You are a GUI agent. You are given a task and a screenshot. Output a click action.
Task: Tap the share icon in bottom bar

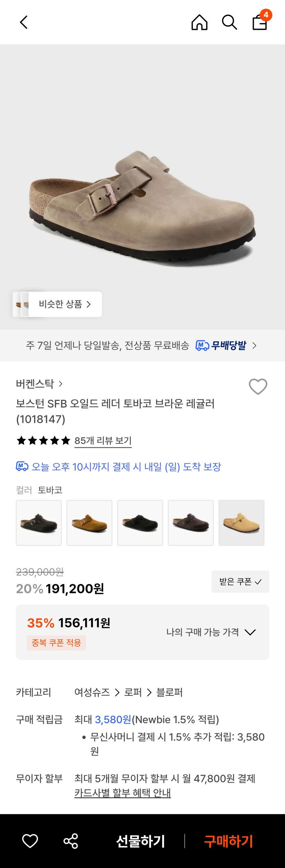[71, 841]
